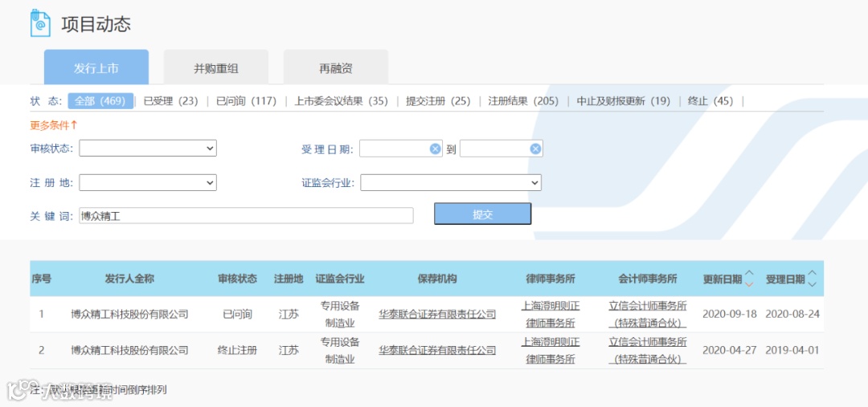Click the 项目动态 document icon
868x407 pixels.
point(40,24)
